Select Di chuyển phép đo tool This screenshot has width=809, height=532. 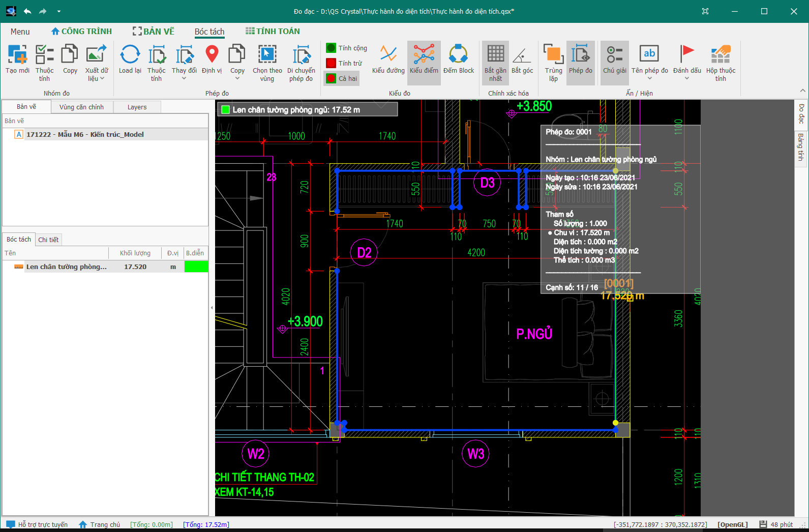[x=301, y=63]
